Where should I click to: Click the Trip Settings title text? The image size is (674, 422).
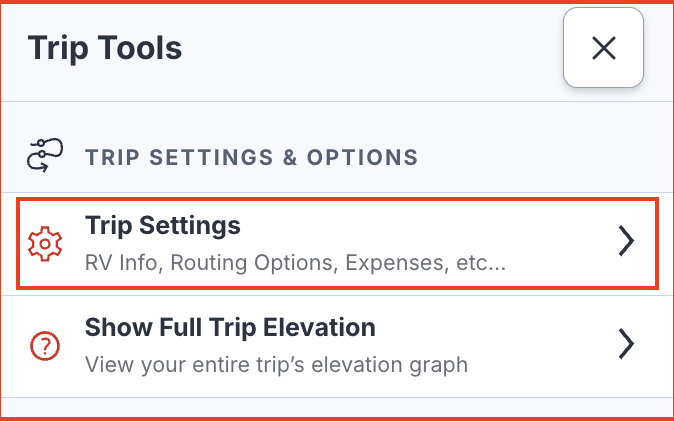tap(162, 226)
